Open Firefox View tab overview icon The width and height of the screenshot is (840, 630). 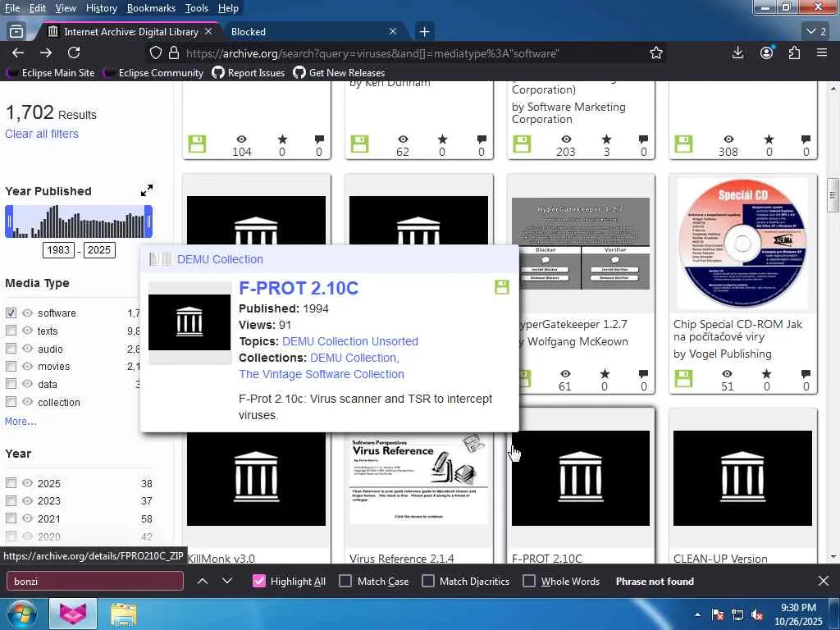pos(16,32)
